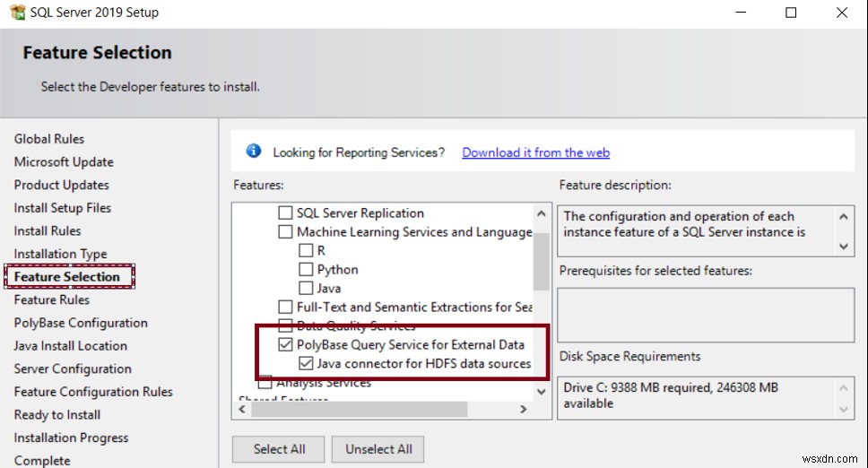
Task: Uncheck Java connector for HDFS data sources
Action: (x=305, y=364)
